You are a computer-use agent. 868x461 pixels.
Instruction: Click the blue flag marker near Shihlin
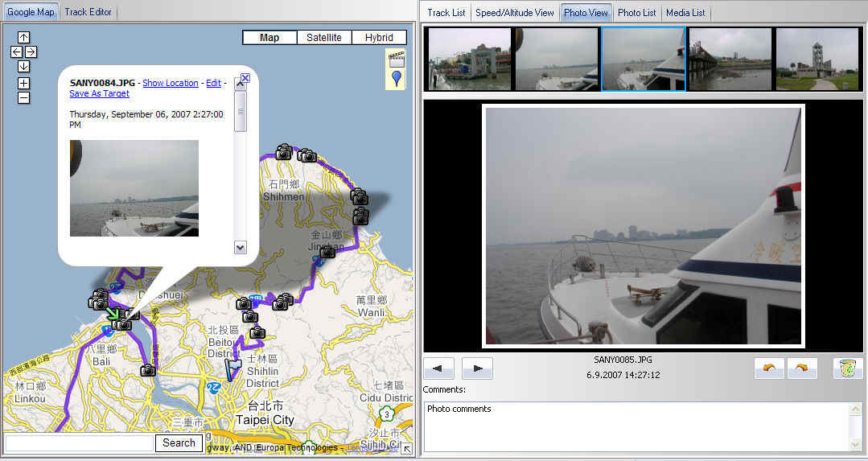coord(233,369)
